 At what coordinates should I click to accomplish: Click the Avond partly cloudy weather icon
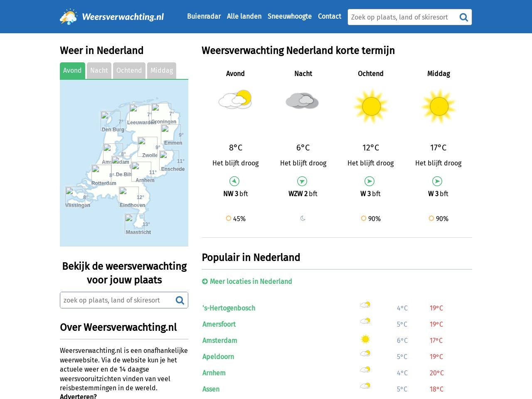[x=235, y=100]
